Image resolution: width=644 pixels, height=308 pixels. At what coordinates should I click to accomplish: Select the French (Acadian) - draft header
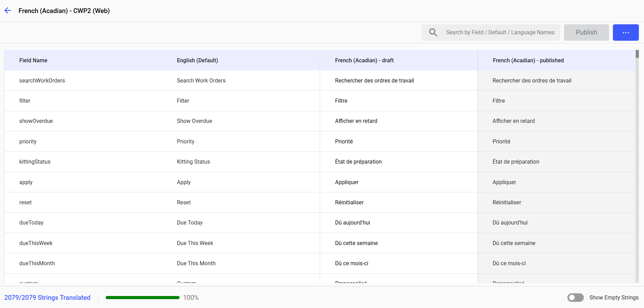pyautogui.click(x=364, y=60)
